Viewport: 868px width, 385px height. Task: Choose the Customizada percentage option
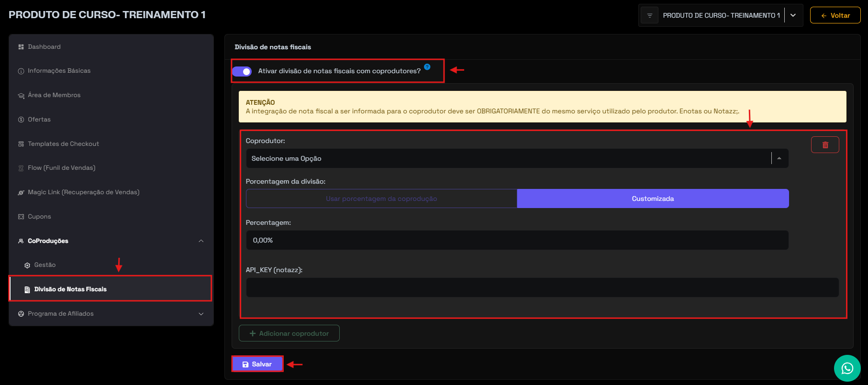pos(652,199)
